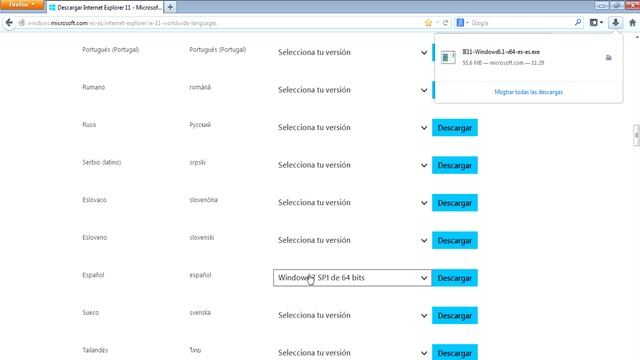
Task: Click Descargar button for Español
Action: (455, 278)
